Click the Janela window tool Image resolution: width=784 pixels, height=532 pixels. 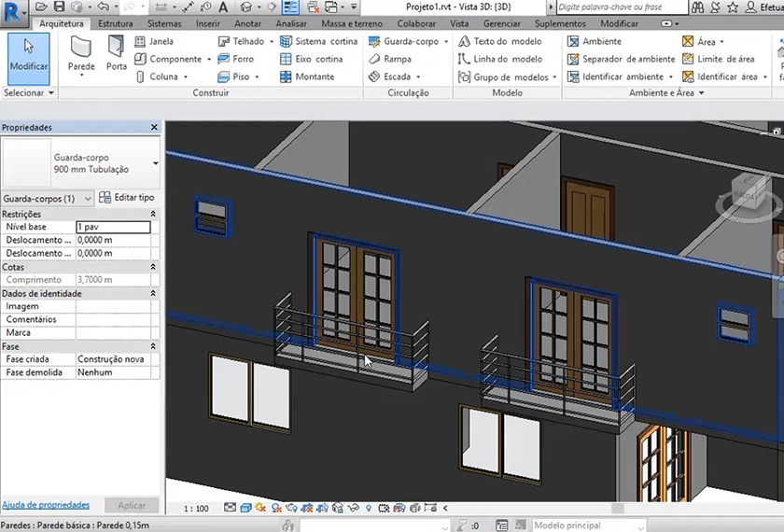[154, 41]
